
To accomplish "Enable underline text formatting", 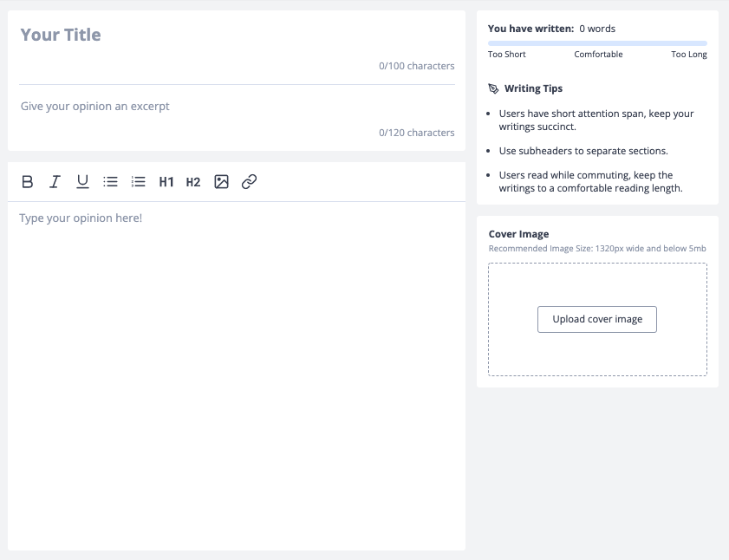I will click(82, 181).
